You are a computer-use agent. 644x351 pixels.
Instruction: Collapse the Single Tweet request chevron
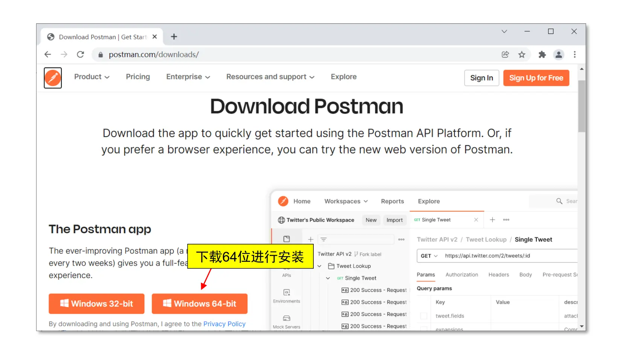[328, 278]
